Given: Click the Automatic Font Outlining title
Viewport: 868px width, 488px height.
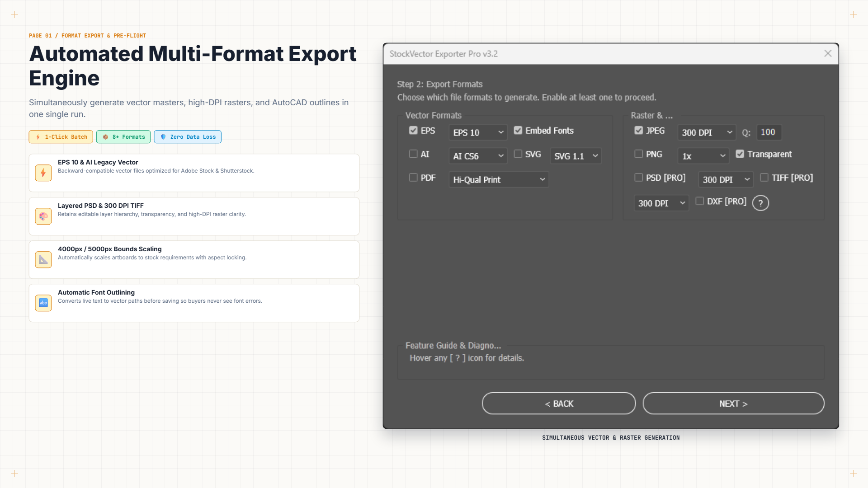Looking at the screenshot, I should tap(96, 292).
